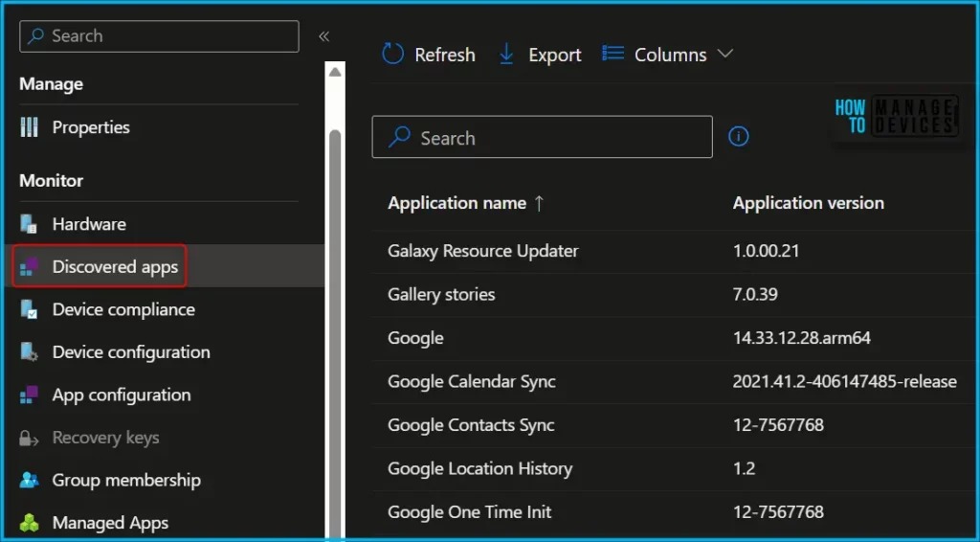This screenshot has height=542, width=980.
Task: Open the Columns dropdown chevron
Action: (x=725, y=54)
